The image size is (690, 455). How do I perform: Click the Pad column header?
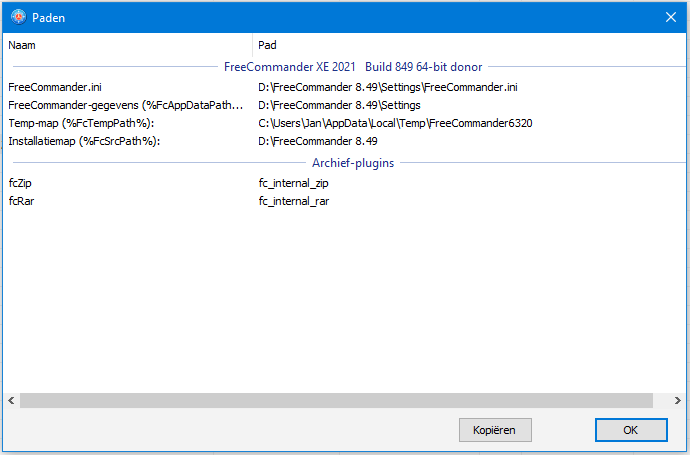tap(470, 45)
